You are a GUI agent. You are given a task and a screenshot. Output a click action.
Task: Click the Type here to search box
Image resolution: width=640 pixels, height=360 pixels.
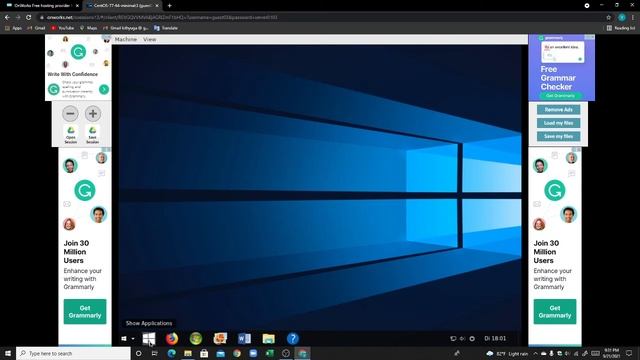tap(73, 353)
